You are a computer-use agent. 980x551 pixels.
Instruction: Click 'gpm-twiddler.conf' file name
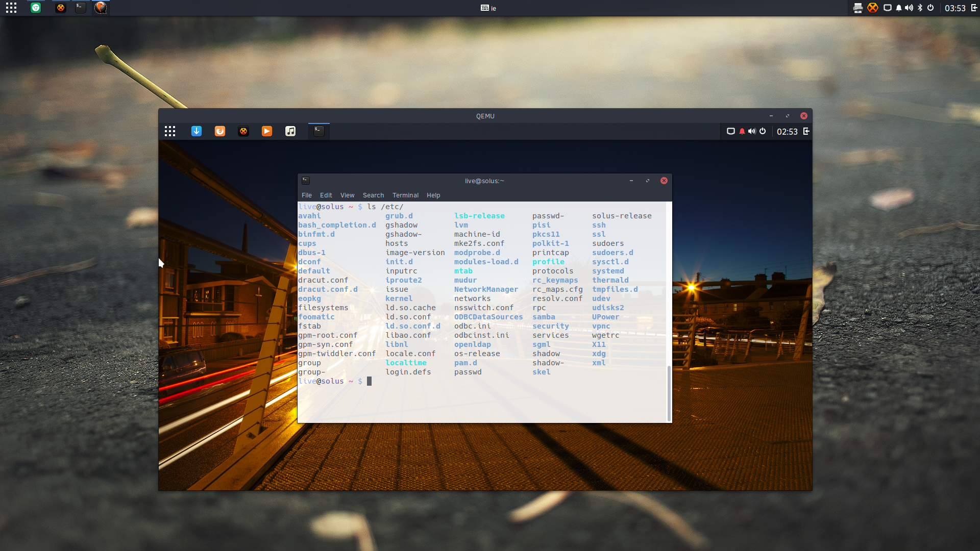coord(337,354)
